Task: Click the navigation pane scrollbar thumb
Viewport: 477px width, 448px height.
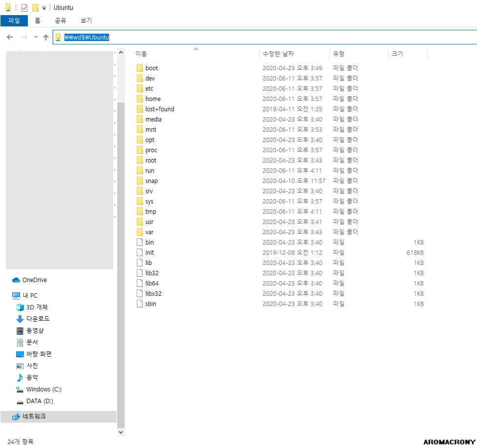Action: pyautogui.click(x=121, y=265)
